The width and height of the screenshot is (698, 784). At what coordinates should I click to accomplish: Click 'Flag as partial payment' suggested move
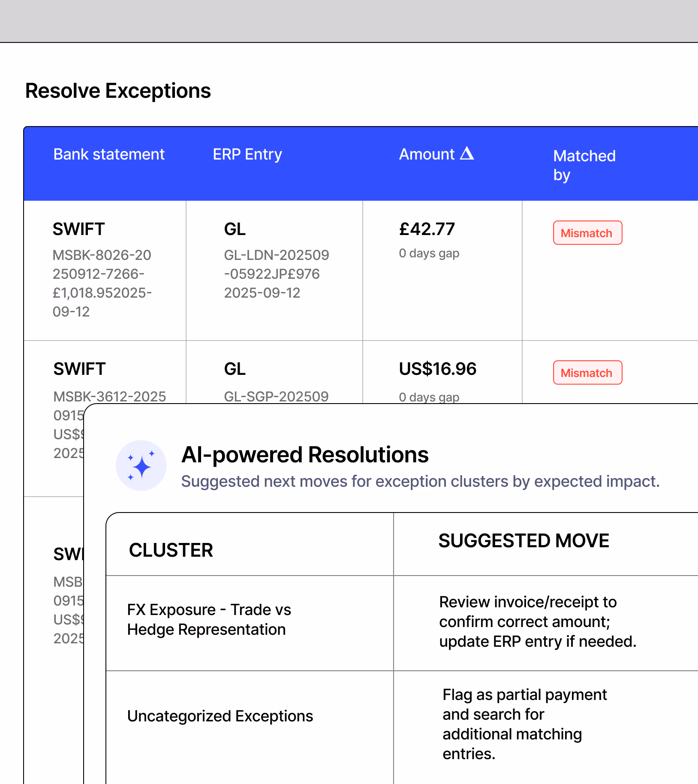click(525, 724)
